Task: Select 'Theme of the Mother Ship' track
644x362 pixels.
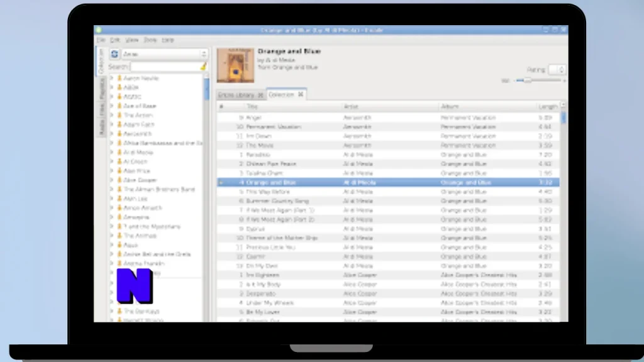Action: [388, 238]
